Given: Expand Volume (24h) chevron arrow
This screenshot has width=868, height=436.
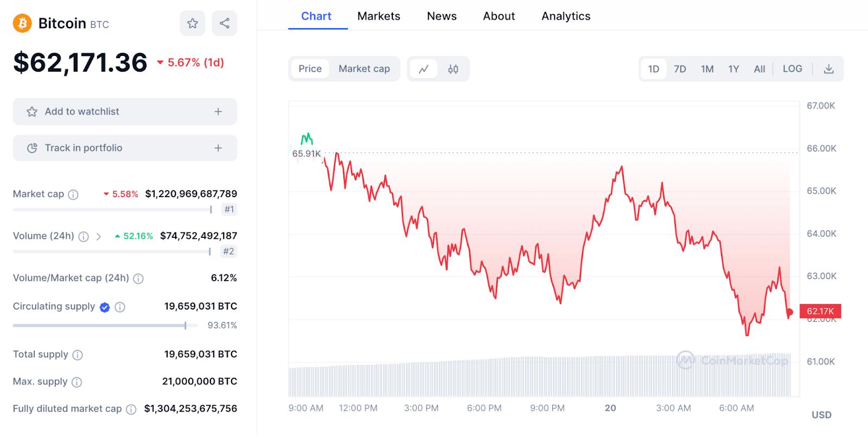Looking at the screenshot, I should pyautogui.click(x=99, y=237).
